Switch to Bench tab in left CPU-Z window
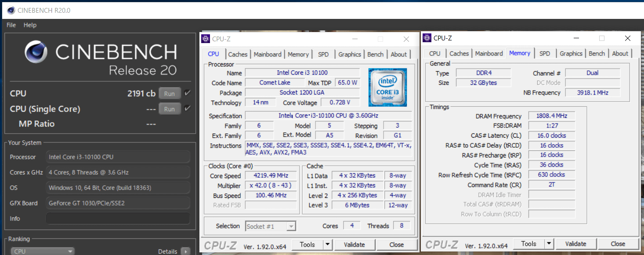644x255 pixels. pos(376,55)
